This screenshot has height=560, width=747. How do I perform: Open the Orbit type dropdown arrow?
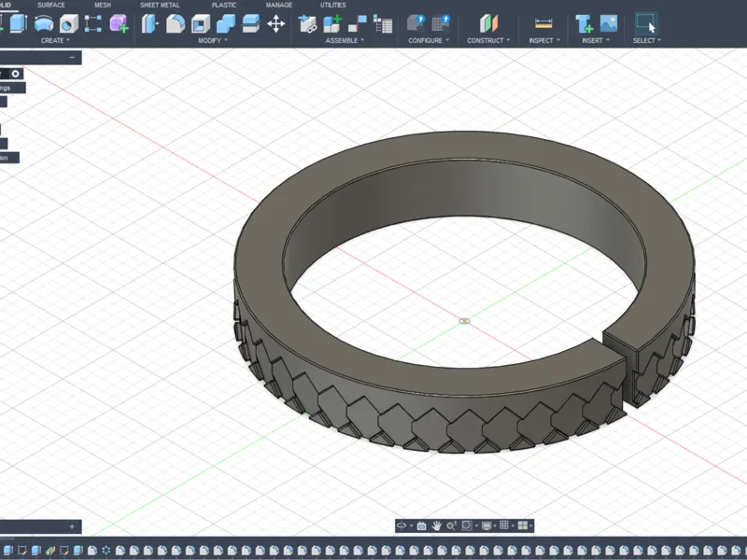[x=411, y=526]
